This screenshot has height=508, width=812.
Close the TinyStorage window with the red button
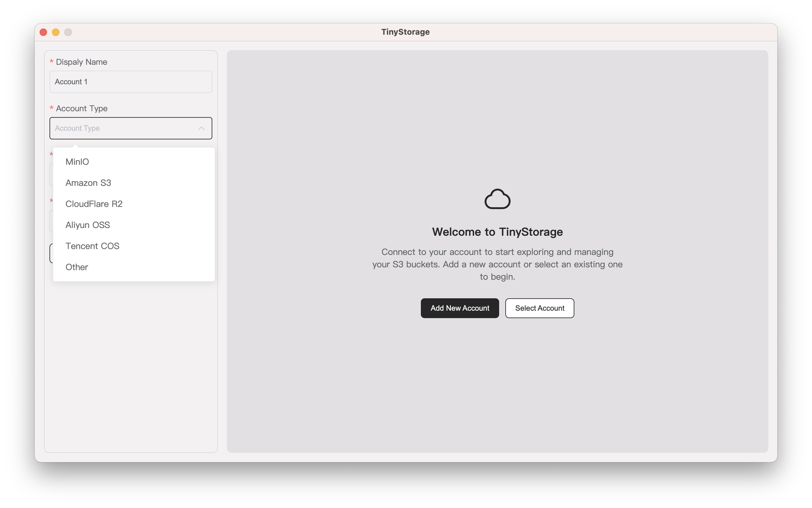click(43, 32)
